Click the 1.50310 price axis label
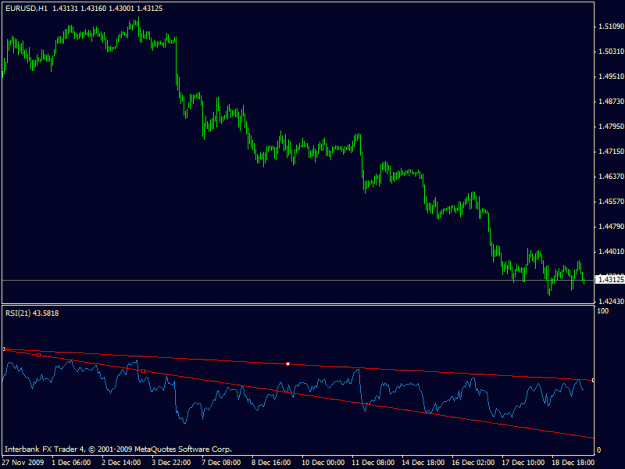Screen dimensions: 625x469 click(x=611, y=51)
